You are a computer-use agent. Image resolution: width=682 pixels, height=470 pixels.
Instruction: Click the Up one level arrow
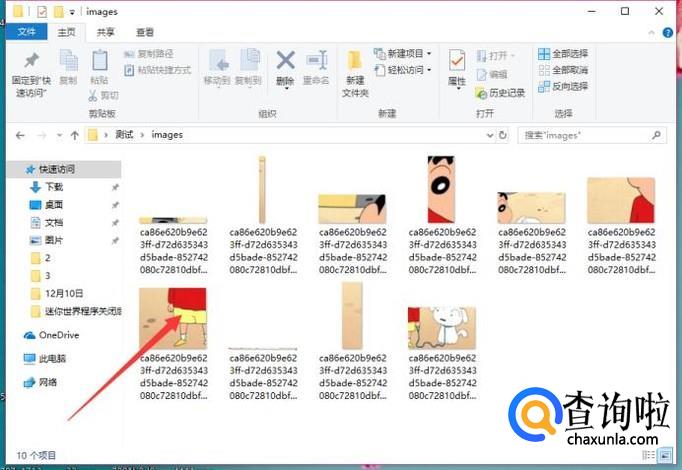[75, 136]
